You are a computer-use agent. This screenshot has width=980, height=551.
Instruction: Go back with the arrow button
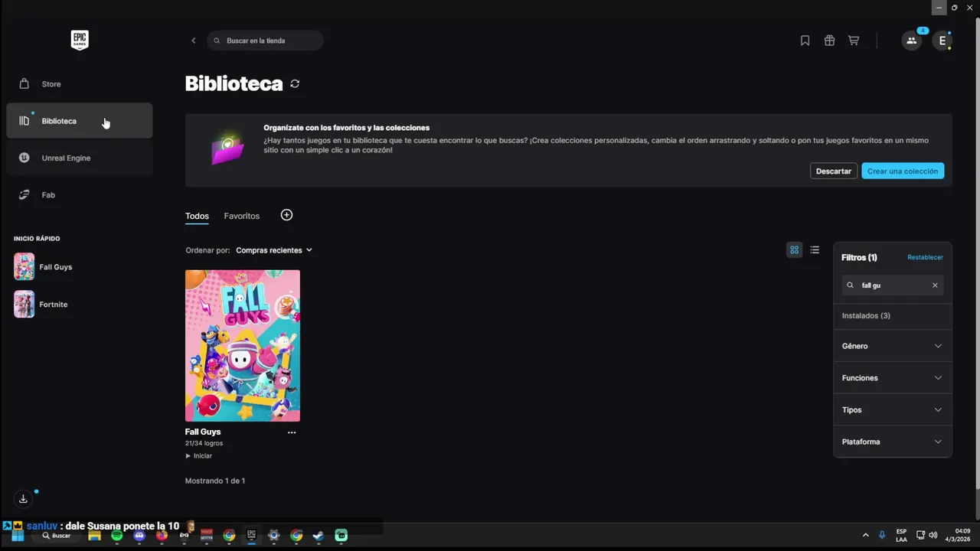click(x=194, y=41)
